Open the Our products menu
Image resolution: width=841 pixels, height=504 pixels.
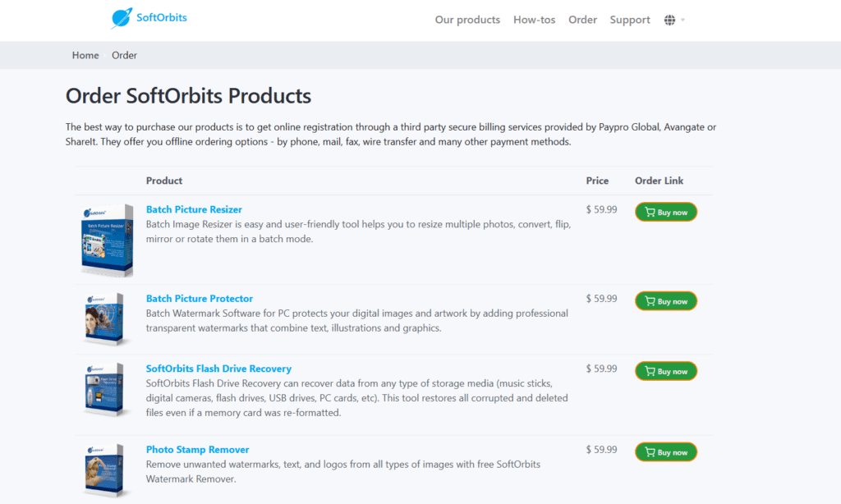pyautogui.click(x=467, y=20)
